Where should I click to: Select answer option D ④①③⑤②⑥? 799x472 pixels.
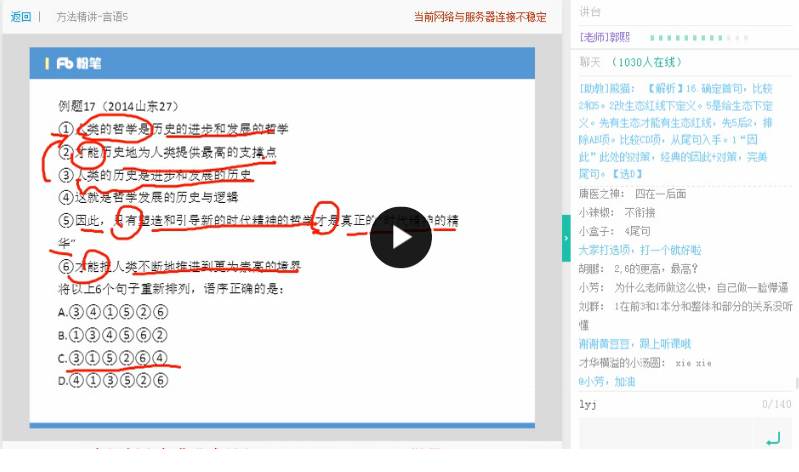click(x=113, y=381)
